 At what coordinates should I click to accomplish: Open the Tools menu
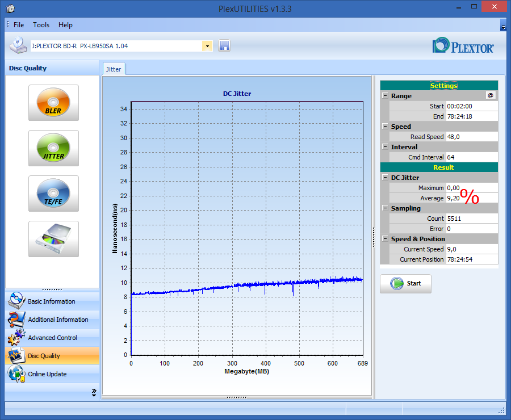click(x=41, y=25)
